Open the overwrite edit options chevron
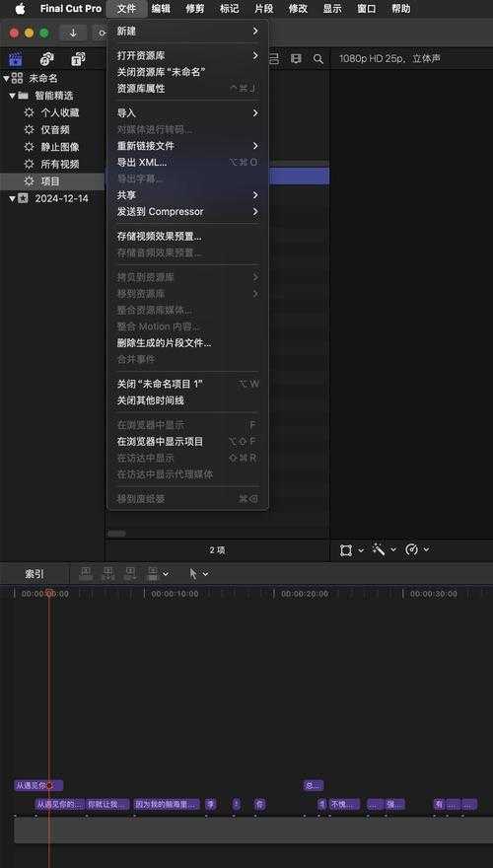 (x=166, y=574)
